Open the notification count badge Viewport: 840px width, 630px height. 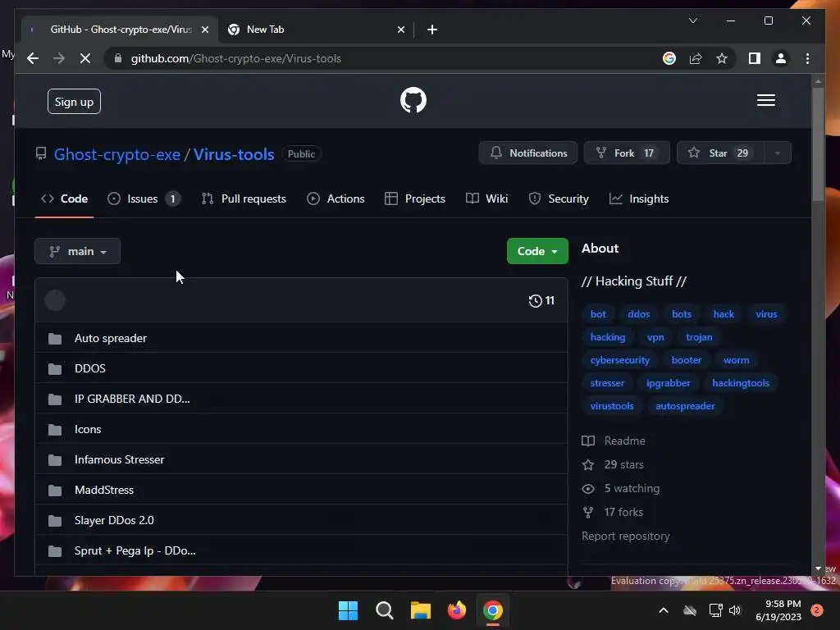click(x=816, y=610)
